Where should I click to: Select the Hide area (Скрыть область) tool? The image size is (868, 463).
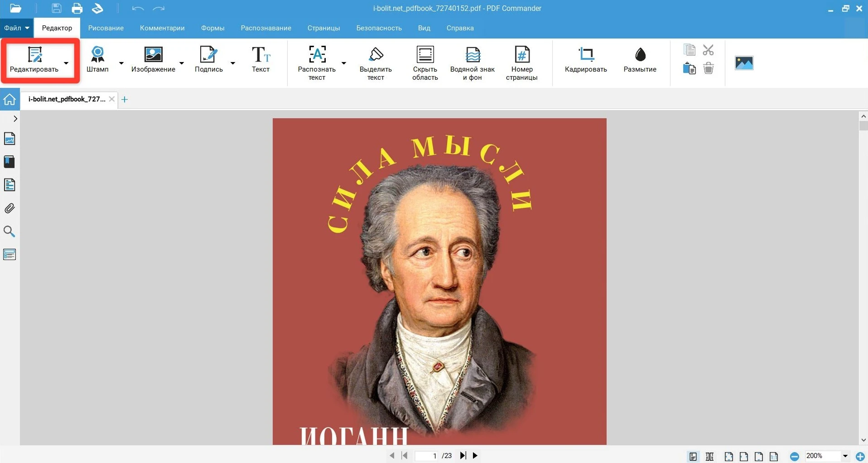click(x=424, y=63)
